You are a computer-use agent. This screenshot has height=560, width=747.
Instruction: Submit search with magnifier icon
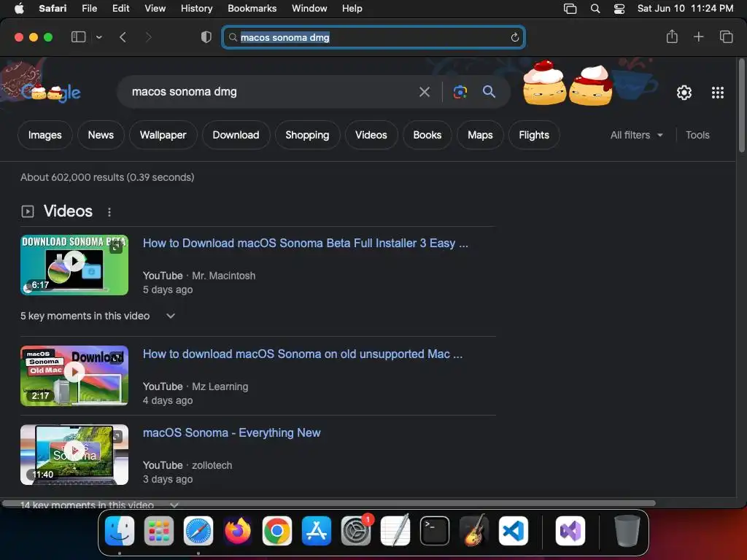489,91
